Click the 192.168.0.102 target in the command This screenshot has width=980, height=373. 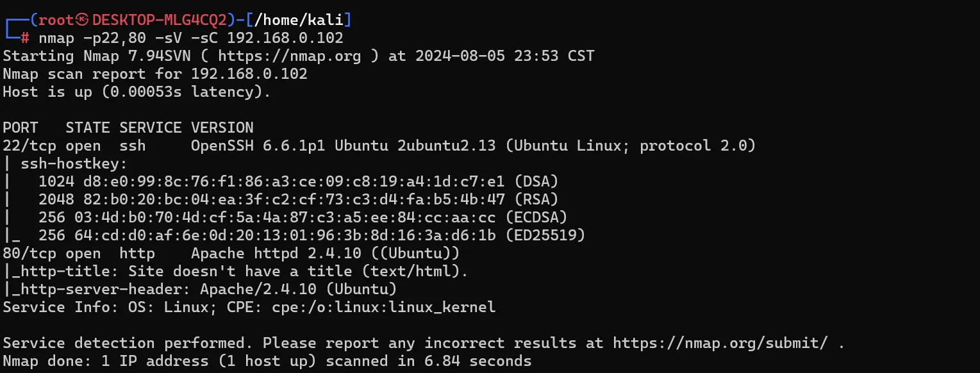(285, 38)
